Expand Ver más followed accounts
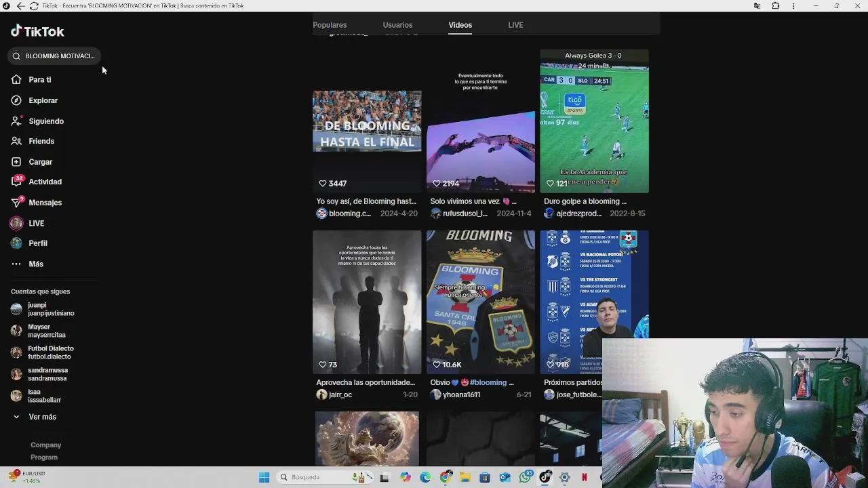Viewport: 868px width, 488px height. (35, 417)
